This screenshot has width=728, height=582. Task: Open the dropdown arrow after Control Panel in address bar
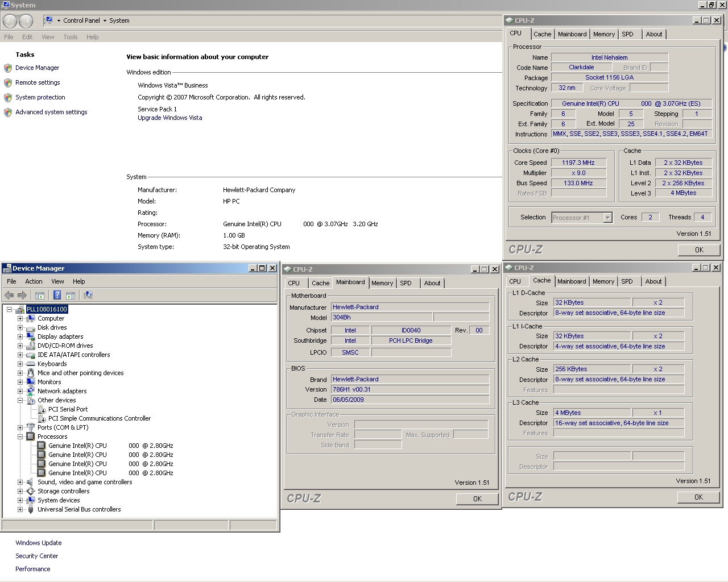point(105,20)
